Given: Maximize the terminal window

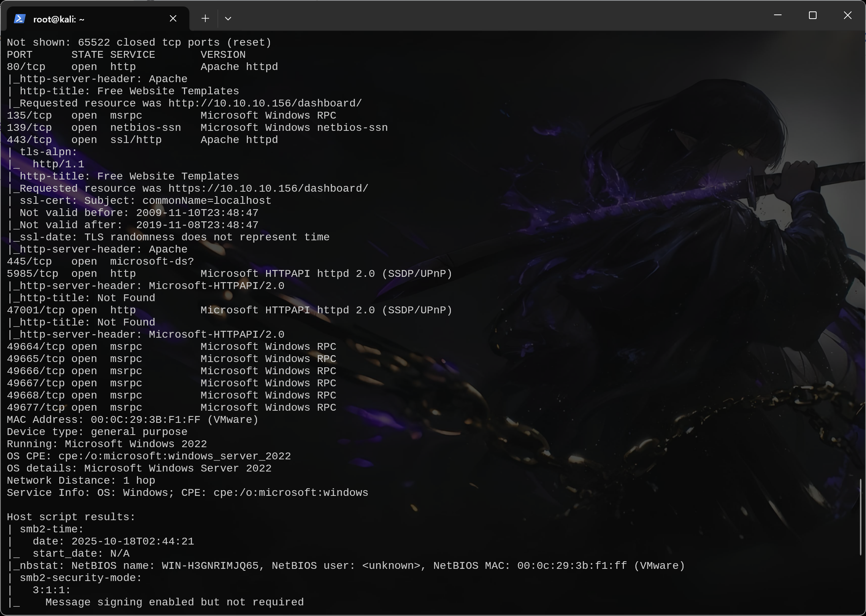Looking at the screenshot, I should [813, 15].
